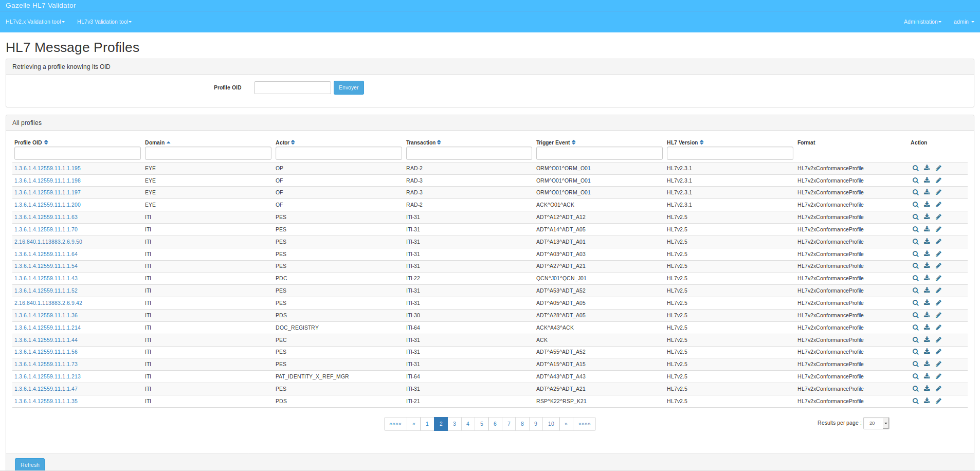Click the Profile OID search field
This screenshot has width=980, height=471.
pos(292,87)
